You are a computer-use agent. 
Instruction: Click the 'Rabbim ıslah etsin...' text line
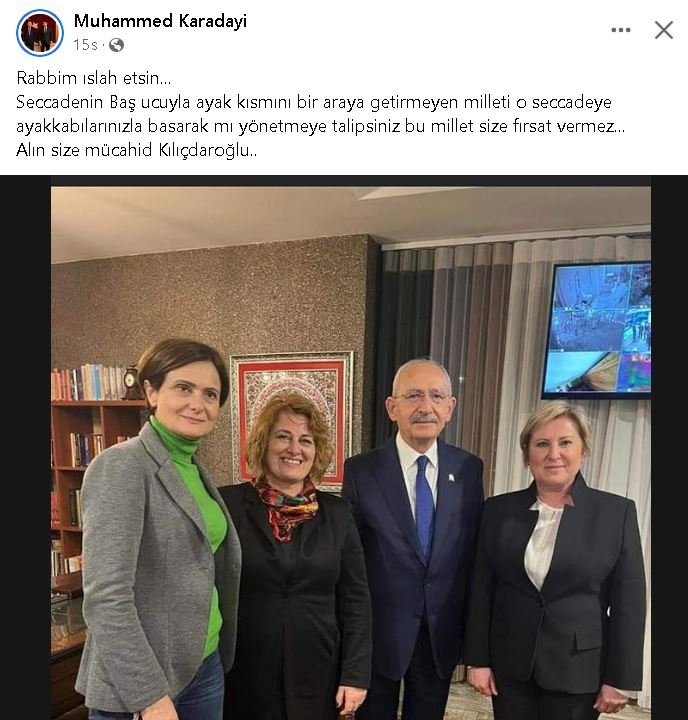point(94,78)
